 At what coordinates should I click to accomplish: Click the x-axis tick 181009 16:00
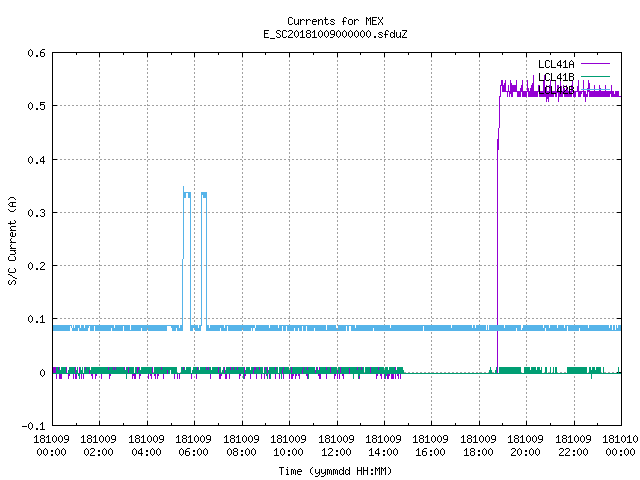point(431,445)
